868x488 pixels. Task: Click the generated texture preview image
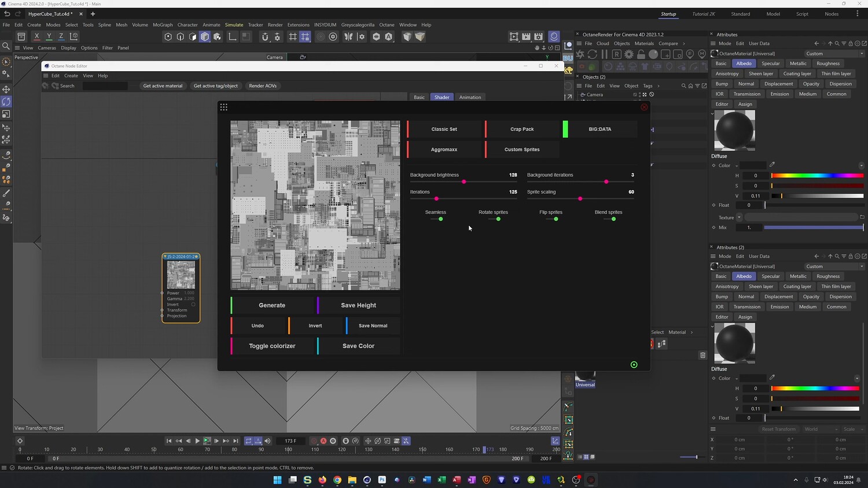315,205
